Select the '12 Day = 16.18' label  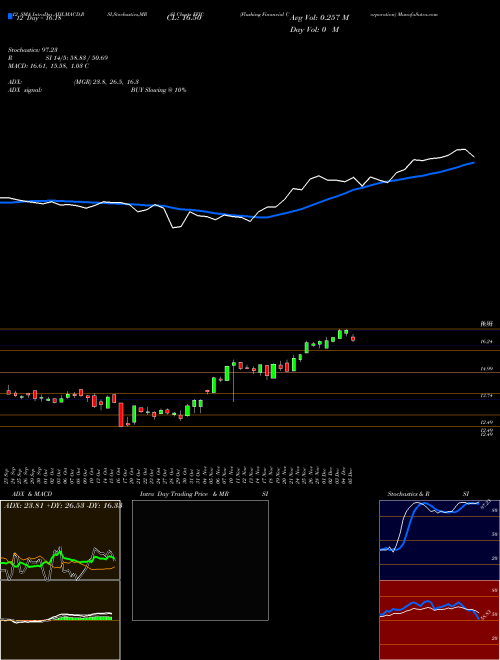point(38,18)
